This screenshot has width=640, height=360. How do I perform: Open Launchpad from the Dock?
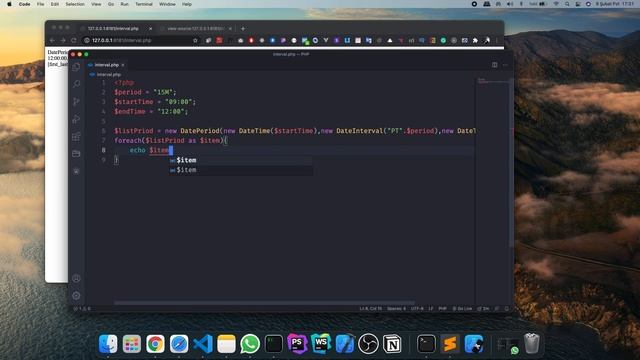(x=131, y=344)
